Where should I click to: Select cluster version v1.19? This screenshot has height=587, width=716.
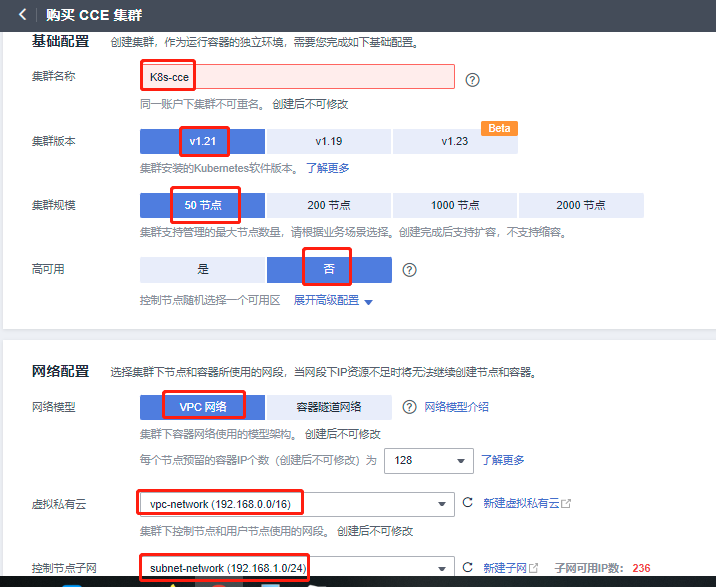(x=329, y=141)
